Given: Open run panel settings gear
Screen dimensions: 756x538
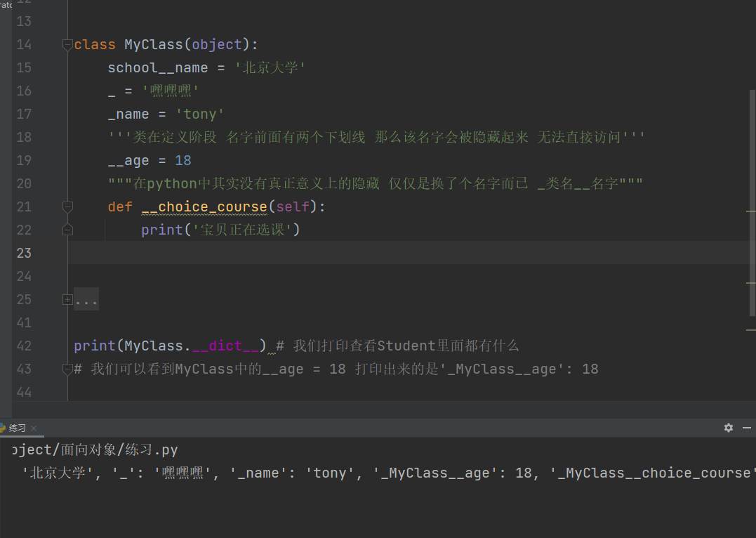Looking at the screenshot, I should point(729,428).
